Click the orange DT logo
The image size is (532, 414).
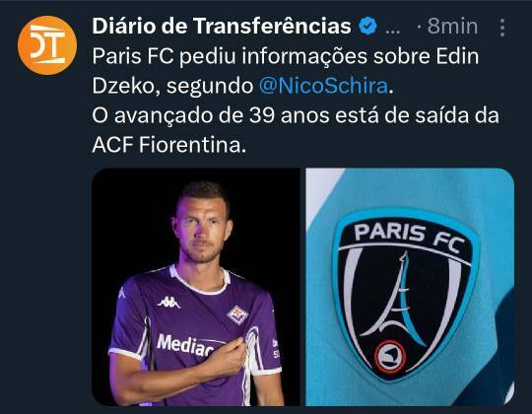click(47, 45)
